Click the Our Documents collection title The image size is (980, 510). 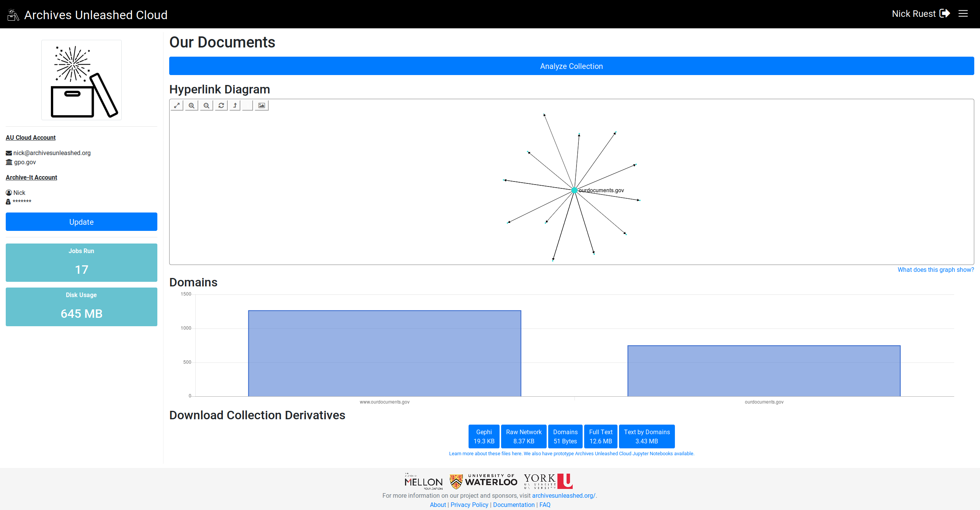[222, 42]
